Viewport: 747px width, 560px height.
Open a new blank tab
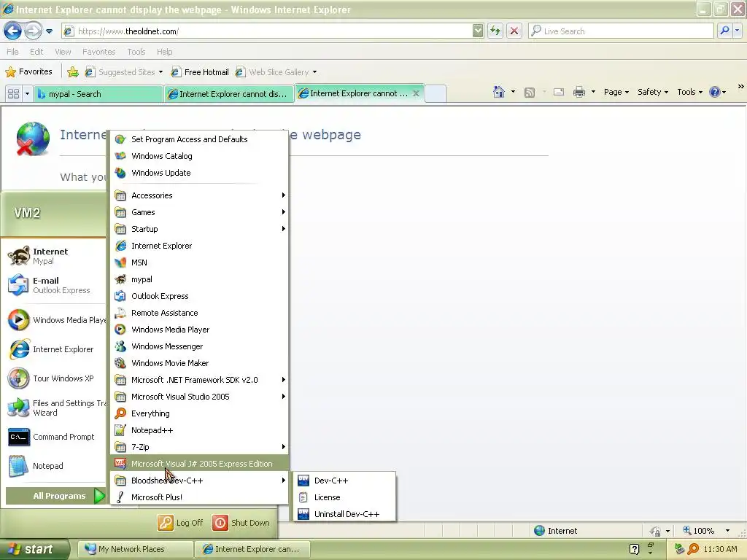click(435, 94)
